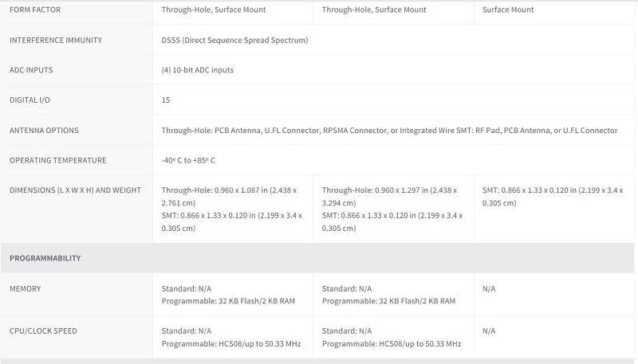This screenshot has width=638, height=364.
Task: Click the N/A value in the CPU/CLOCK SPEED row's last column
Action: click(490, 331)
